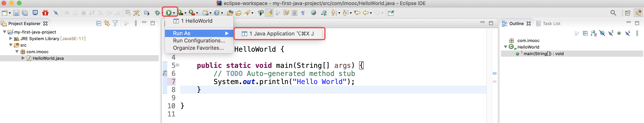Click the Open Console monitor icon
The width and height of the screenshot is (644, 123).
pyautogui.click(x=35, y=13)
